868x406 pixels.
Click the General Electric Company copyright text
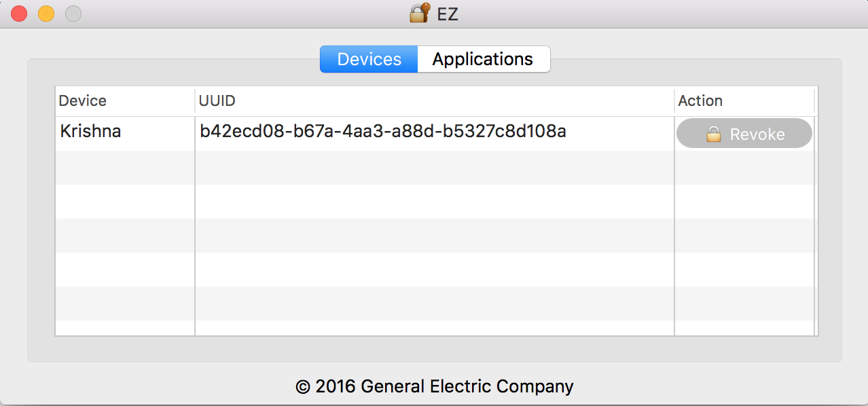click(x=435, y=386)
